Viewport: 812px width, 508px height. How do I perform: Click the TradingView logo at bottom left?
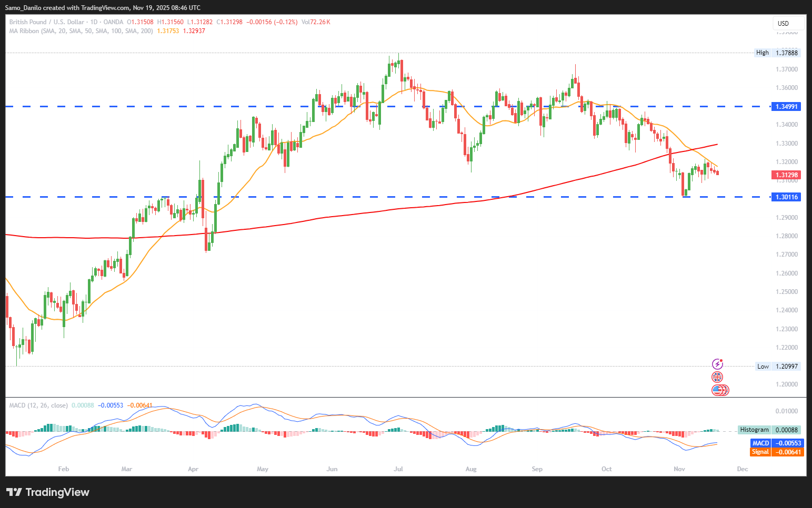click(48, 492)
